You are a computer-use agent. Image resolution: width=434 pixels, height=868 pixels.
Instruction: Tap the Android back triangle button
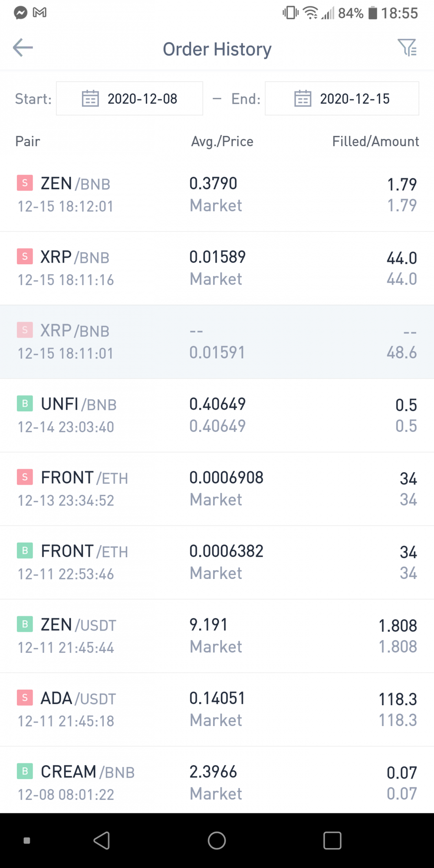pyautogui.click(x=102, y=841)
